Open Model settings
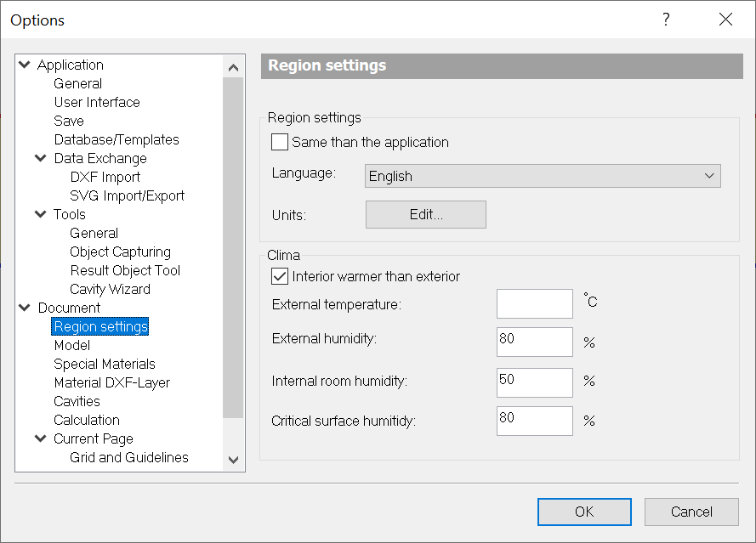The width and height of the screenshot is (756, 543). click(71, 345)
